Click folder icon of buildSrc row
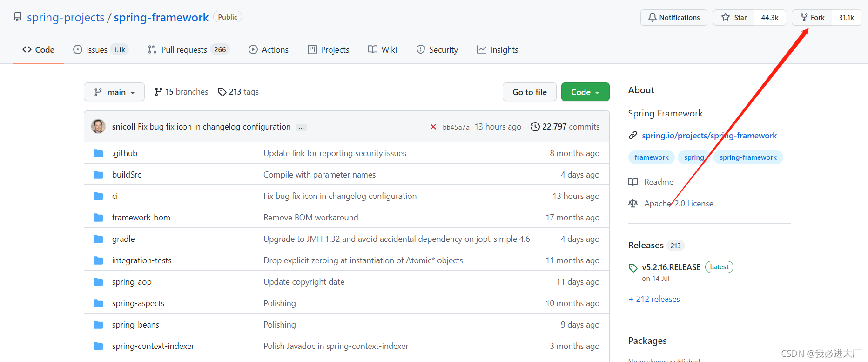868x362 pixels. 98,175
